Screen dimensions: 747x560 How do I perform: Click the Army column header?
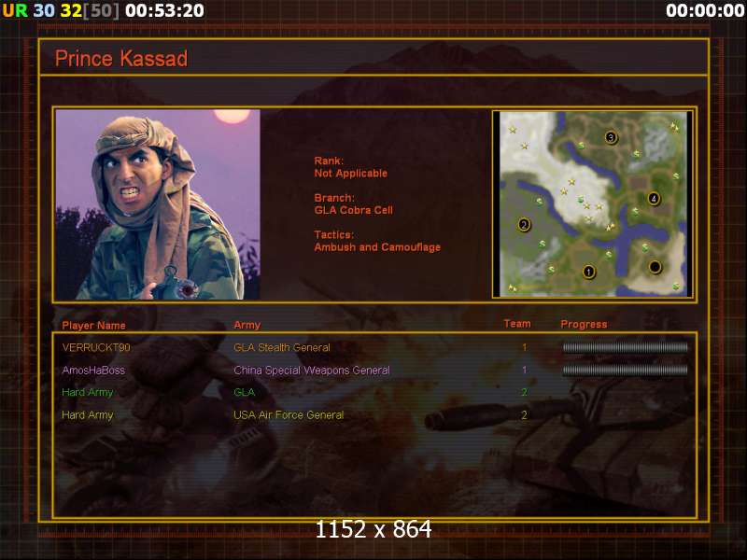pyautogui.click(x=247, y=325)
